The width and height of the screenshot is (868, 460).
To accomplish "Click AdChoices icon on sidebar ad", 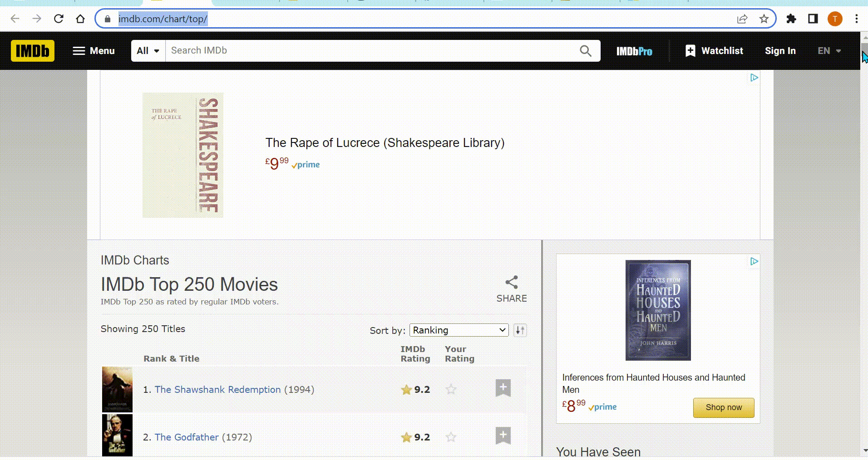I will [x=754, y=261].
